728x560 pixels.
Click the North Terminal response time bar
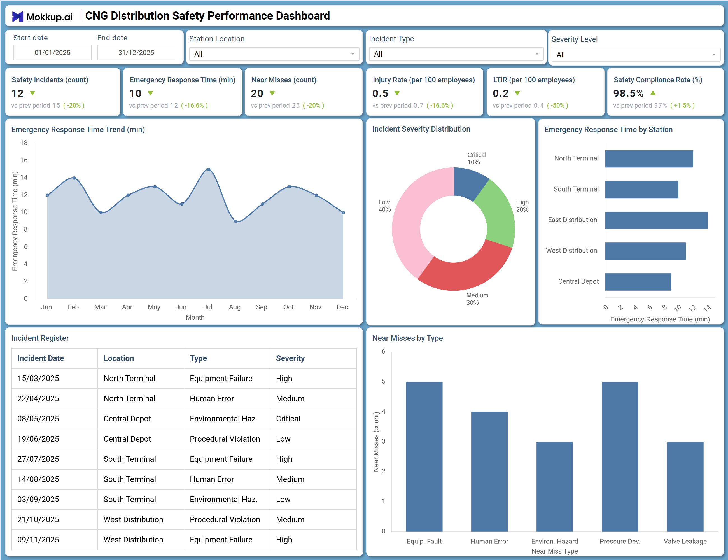[649, 159]
